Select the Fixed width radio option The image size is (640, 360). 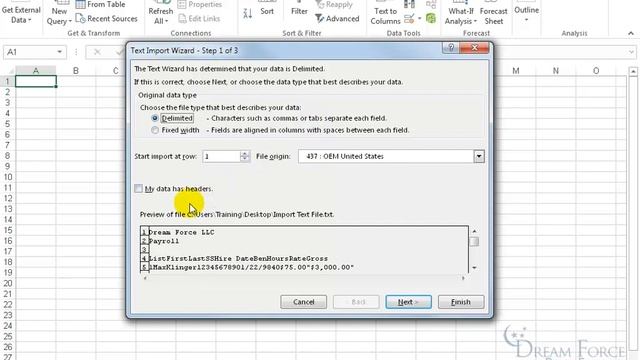pos(155,130)
